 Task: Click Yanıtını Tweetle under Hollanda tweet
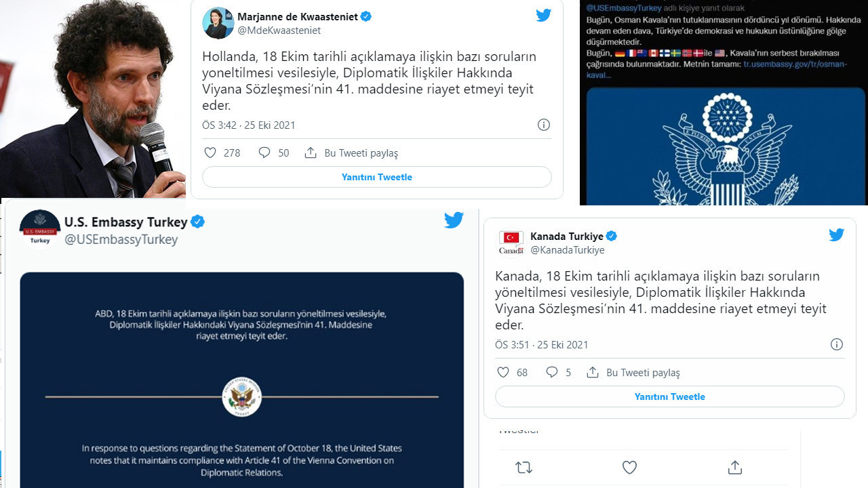point(377,177)
